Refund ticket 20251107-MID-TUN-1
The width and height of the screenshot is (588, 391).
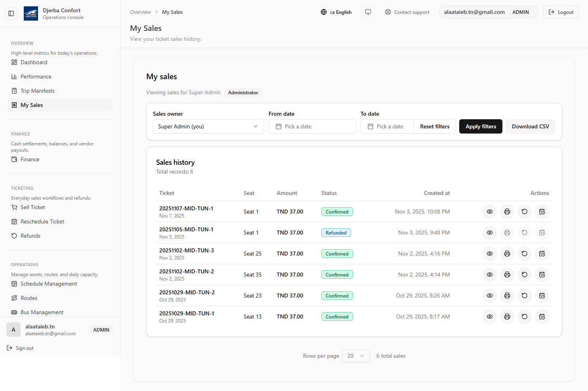point(525,212)
